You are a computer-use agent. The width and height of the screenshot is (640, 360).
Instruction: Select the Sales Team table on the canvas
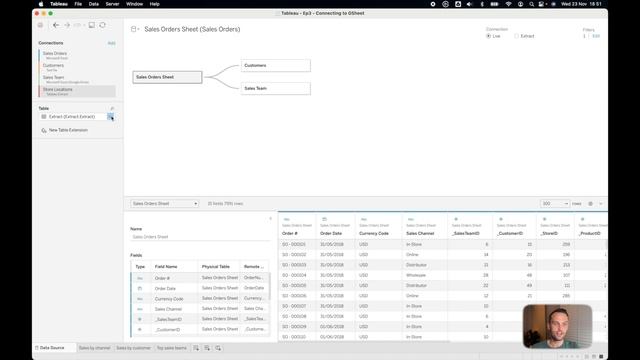[276, 89]
